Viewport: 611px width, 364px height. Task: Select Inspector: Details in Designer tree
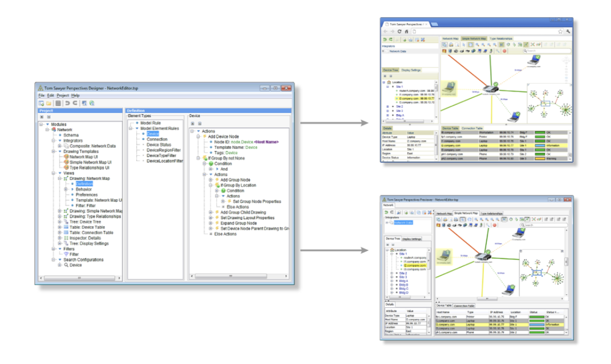85,238
